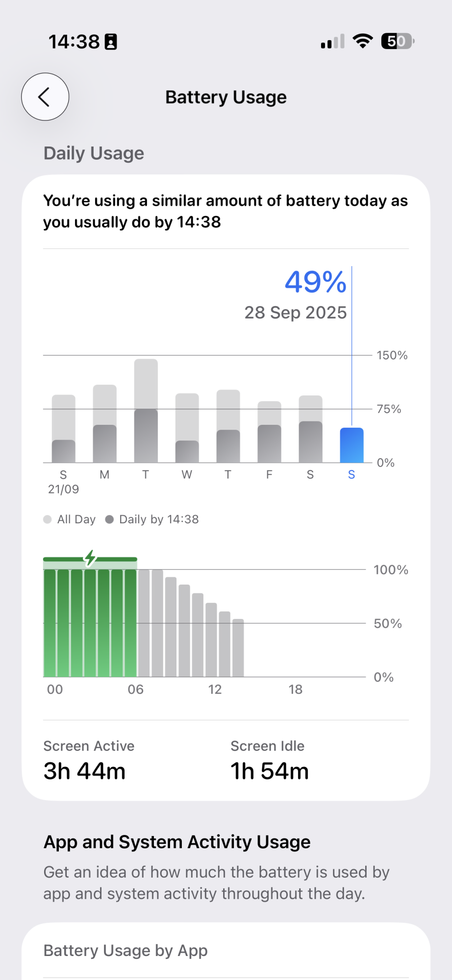Select the Wednesday usage bar
Screen dimensions: 452x980
click(187, 428)
